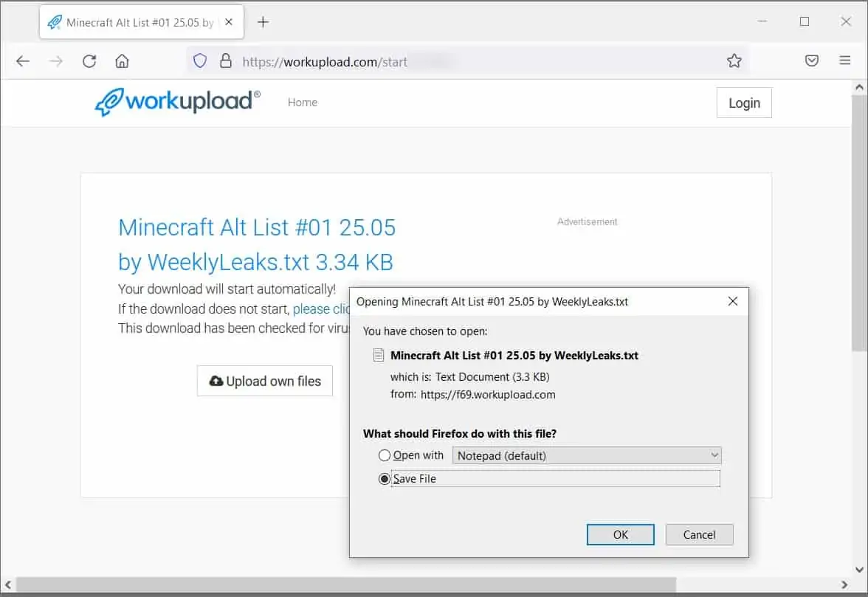Open the tracking protection shield icon
Screen dimensions: 868x597
pyautogui.click(x=200, y=61)
